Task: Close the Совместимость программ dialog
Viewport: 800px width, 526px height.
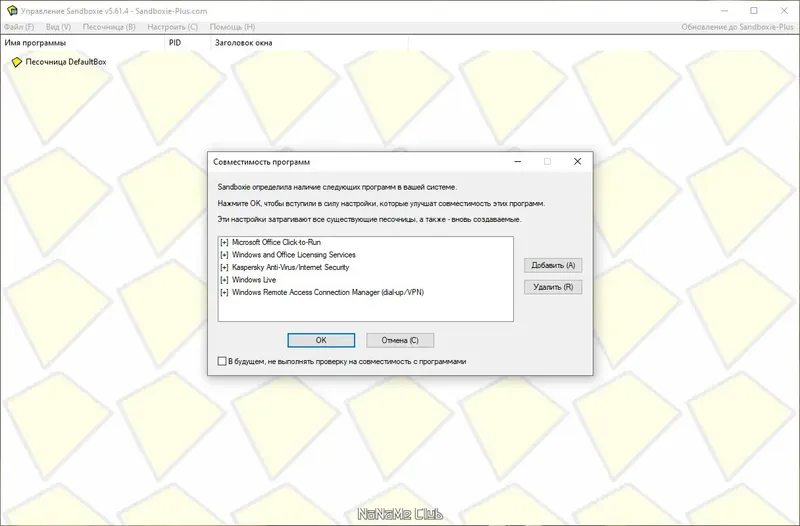Action: tap(577, 161)
